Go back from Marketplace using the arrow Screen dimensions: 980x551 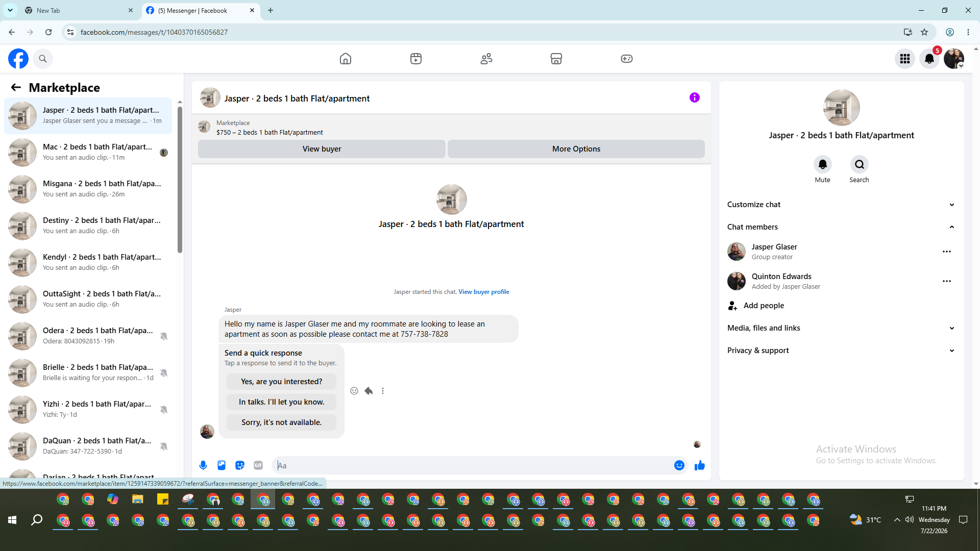click(x=16, y=87)
